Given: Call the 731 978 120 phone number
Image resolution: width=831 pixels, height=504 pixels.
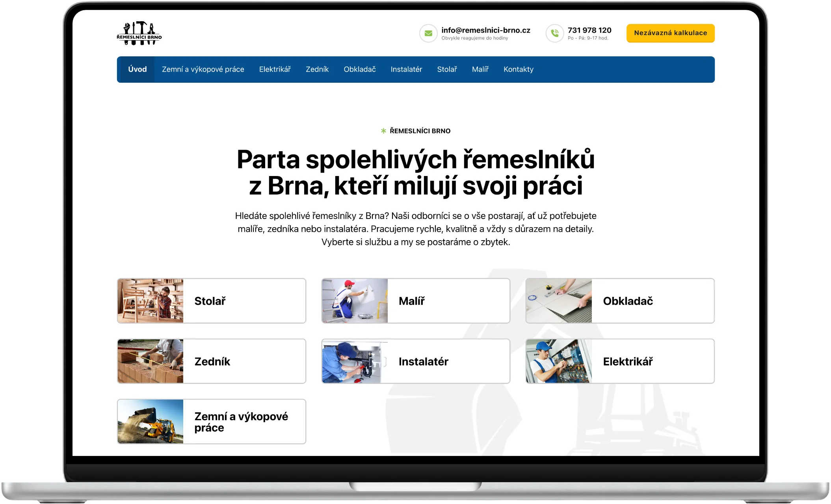Looking at the screenshot, I should pyautogui.click(x=589, y=30).
